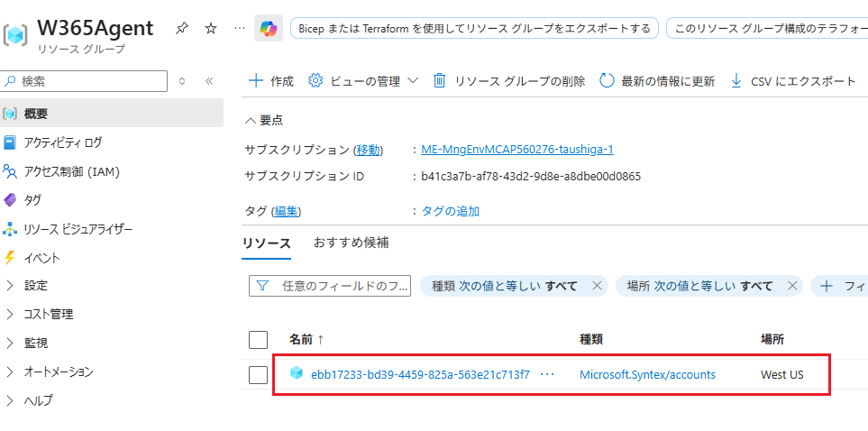868x431 pixels.
Task: Collapse the sidebar with double-chevron icon
Action: point(209,81)
